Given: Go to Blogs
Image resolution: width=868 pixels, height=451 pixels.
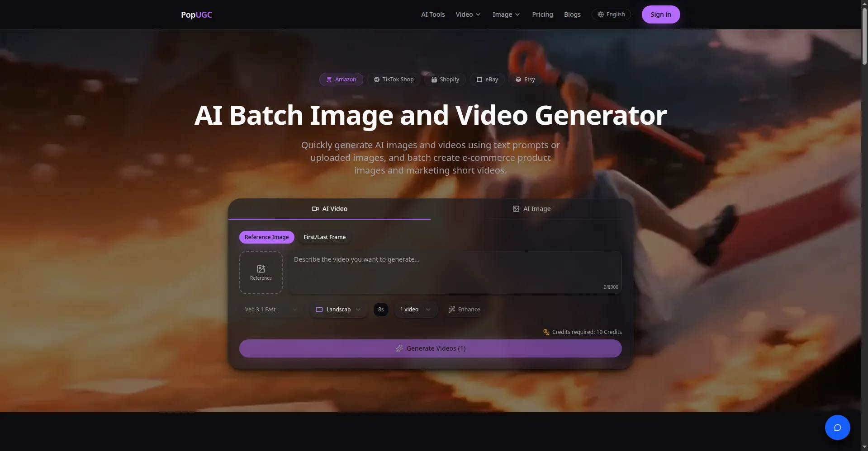Looking at the screenshot, I should (x=572, y=14).
